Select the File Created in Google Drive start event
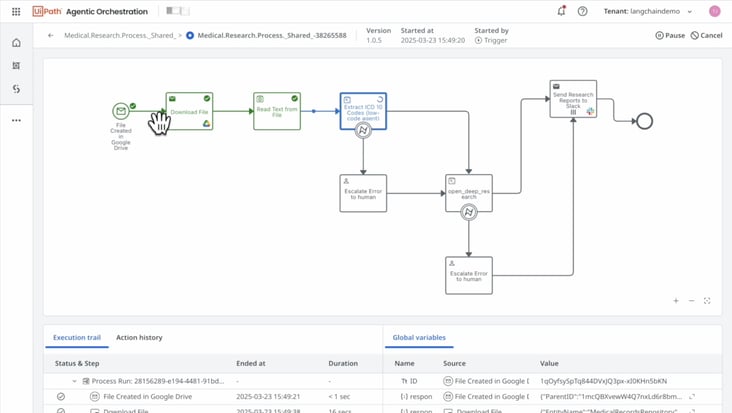This screenshot has width=732, height=413. click(121, 111)
